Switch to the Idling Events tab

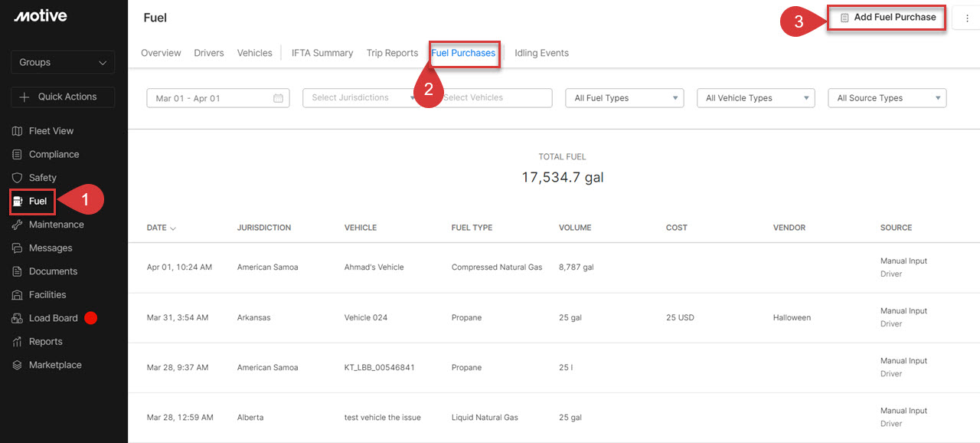pyautogui.click(x=541, y=53)
